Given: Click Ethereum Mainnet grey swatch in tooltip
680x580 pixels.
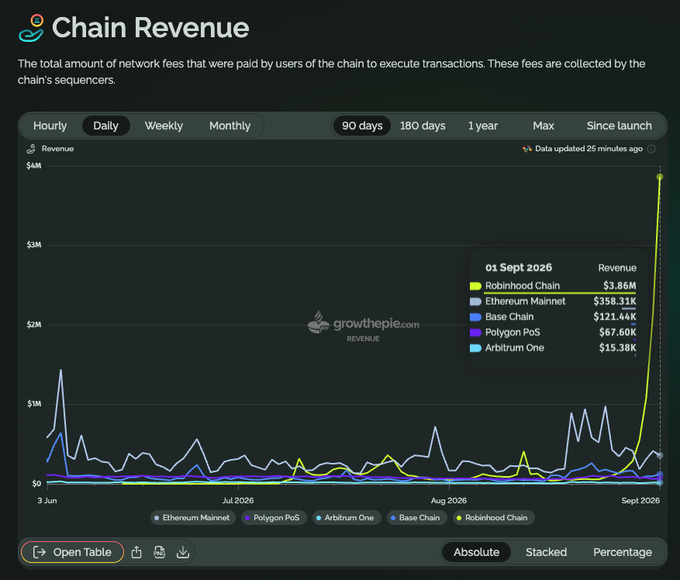Looking at the screenshot, I should (475, 301).
